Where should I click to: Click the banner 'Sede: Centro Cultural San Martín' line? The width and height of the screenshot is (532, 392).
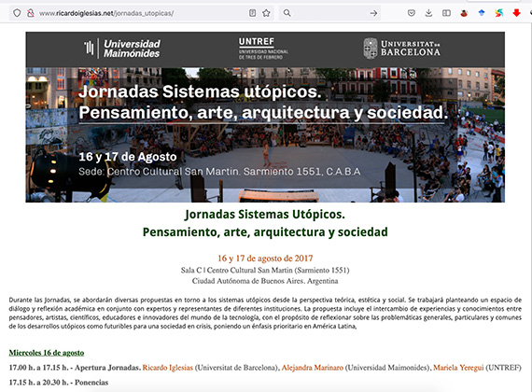click(x=219, y=172)
